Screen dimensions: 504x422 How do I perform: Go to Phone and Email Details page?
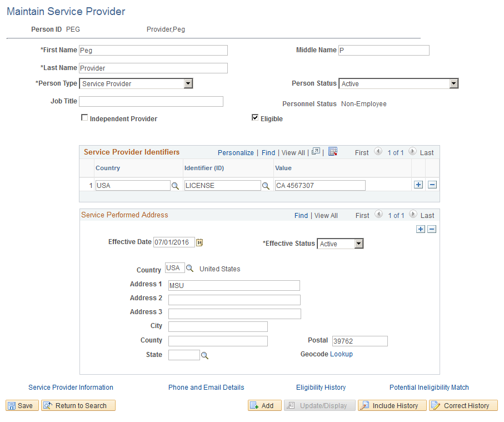(x=206, y=388)
